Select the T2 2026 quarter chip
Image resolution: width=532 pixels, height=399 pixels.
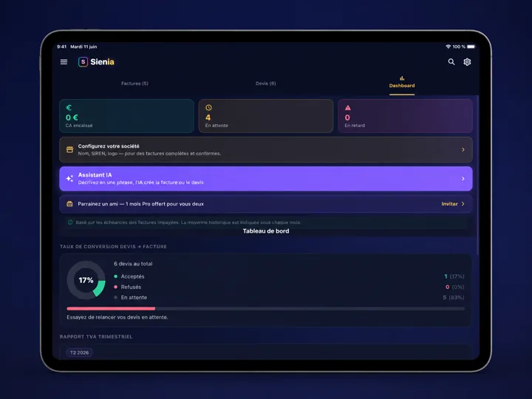[x=79, y=352]
